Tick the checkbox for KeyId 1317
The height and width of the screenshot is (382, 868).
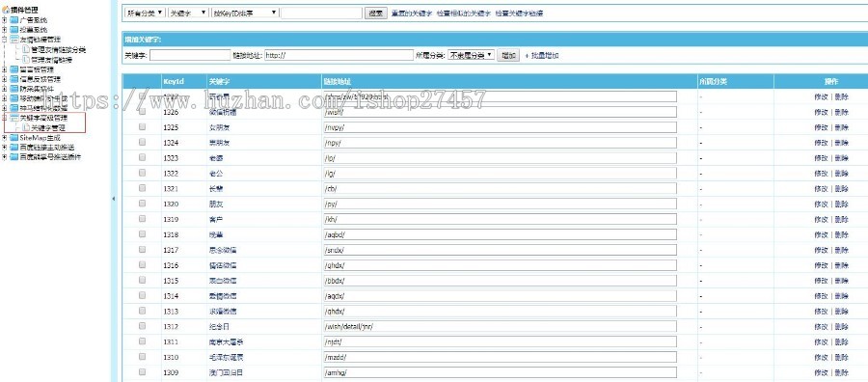coord(143,249)
